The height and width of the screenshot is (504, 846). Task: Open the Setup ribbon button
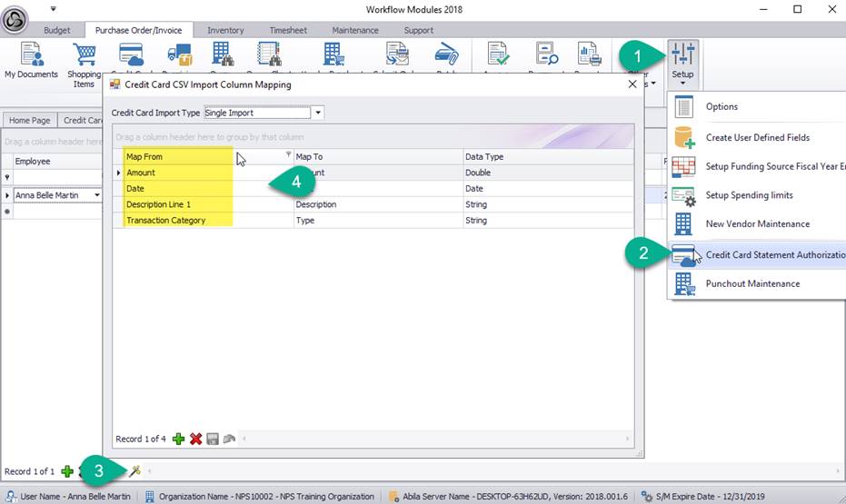click(682, 60)
